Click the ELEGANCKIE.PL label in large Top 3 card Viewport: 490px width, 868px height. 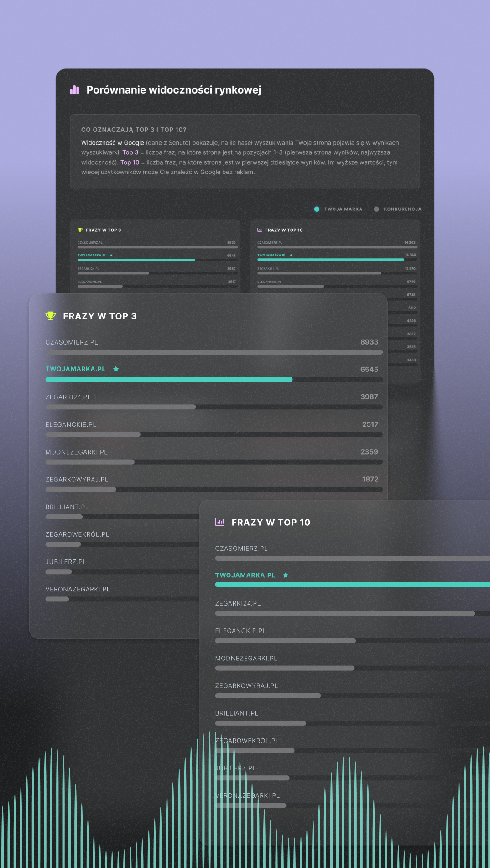[71, 424]
